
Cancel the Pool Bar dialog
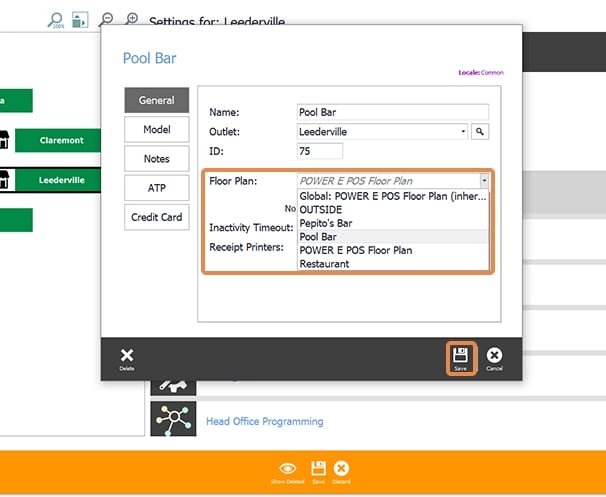(494, 359)
